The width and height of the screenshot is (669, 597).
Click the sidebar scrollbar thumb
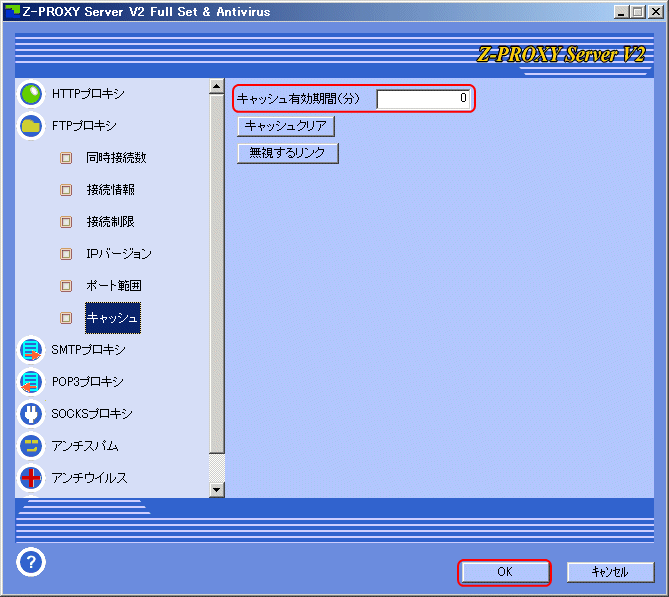[x=217, y=274]
